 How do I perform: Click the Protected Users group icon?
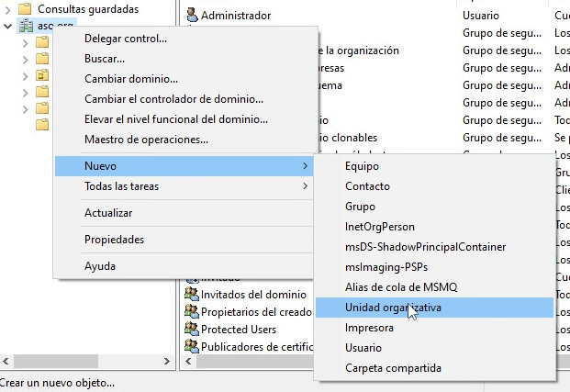[191, 330]
